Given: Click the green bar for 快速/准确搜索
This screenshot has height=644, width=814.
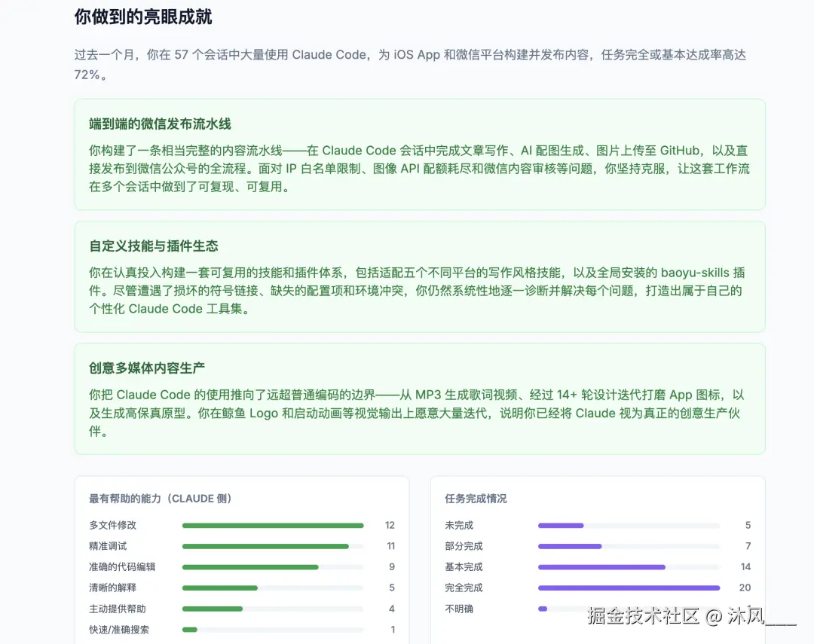Looking at the screenshot, I should (189, 630).
